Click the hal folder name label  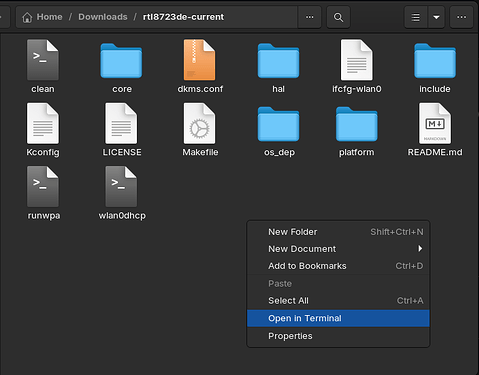(x=278, y=89)
